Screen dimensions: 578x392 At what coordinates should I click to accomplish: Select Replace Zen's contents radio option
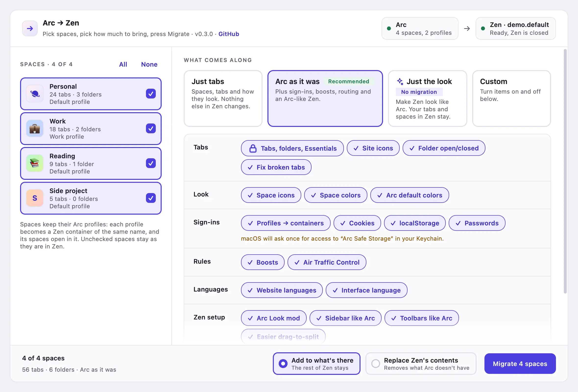pyautogui.click(x=421, y=364)
